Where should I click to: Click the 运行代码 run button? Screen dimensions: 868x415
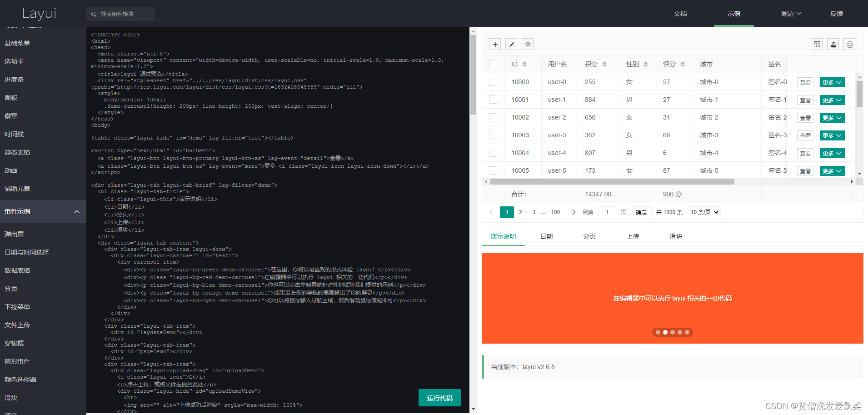coord(440,398)
